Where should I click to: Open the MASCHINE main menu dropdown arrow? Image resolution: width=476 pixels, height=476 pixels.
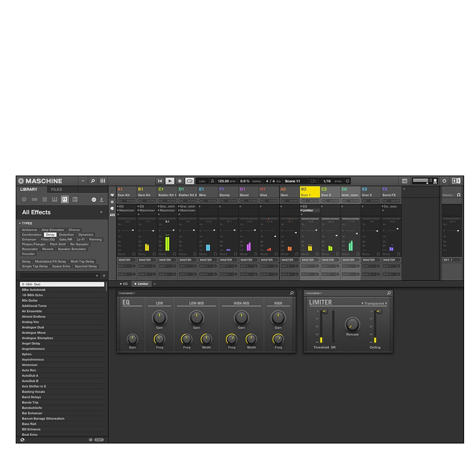[83, 181]
